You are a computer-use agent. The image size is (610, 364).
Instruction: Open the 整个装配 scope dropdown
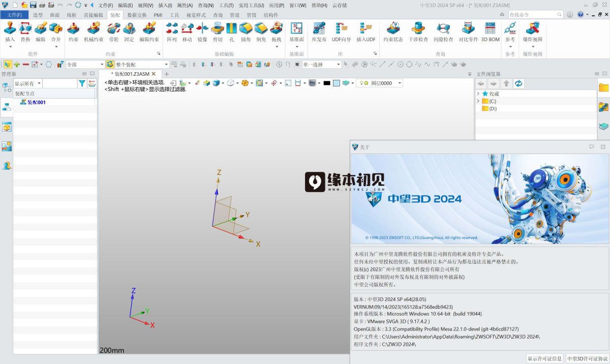tap(166, 65)
